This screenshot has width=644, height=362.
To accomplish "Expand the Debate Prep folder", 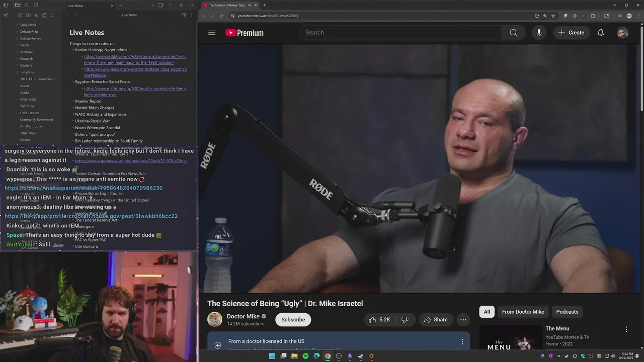I will (x=29, y=32).
